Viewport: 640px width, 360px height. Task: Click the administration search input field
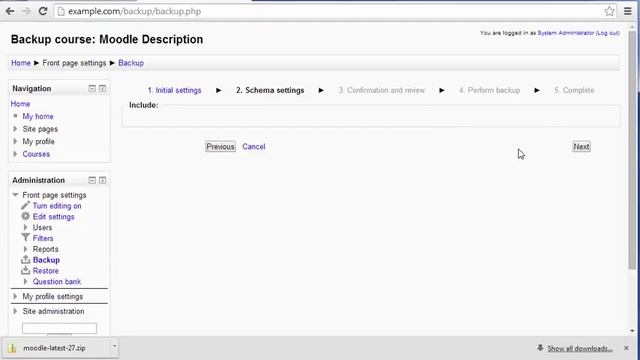click(x=59, y=328)
